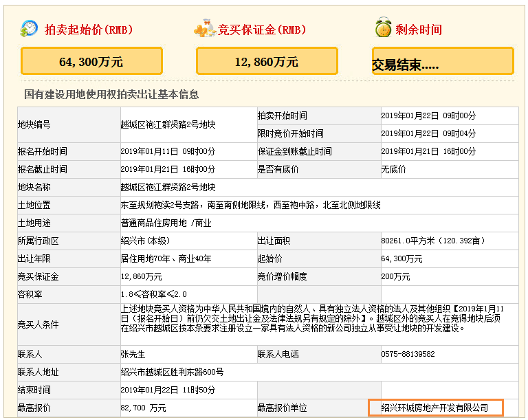
Task: Click the 12,860万元 deposit box
Action: (267, 61)
